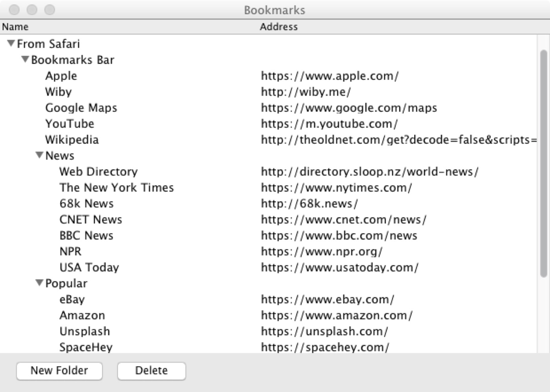Viewport: 550px width, 392px height.
Task: Click the https://m.youtube.com/ address
Action: point(329,124)
